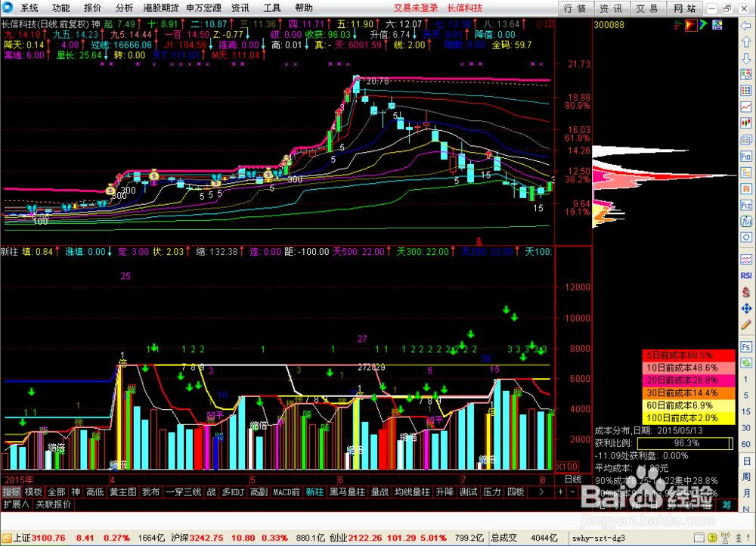Click the F12 sidebar icon

tap(746, 205)
